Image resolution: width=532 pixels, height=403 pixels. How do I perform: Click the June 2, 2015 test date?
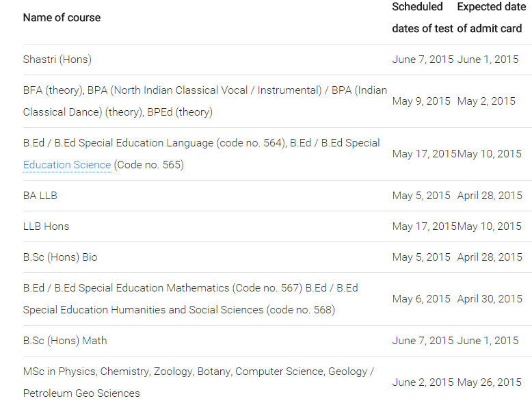pos(423,382)
